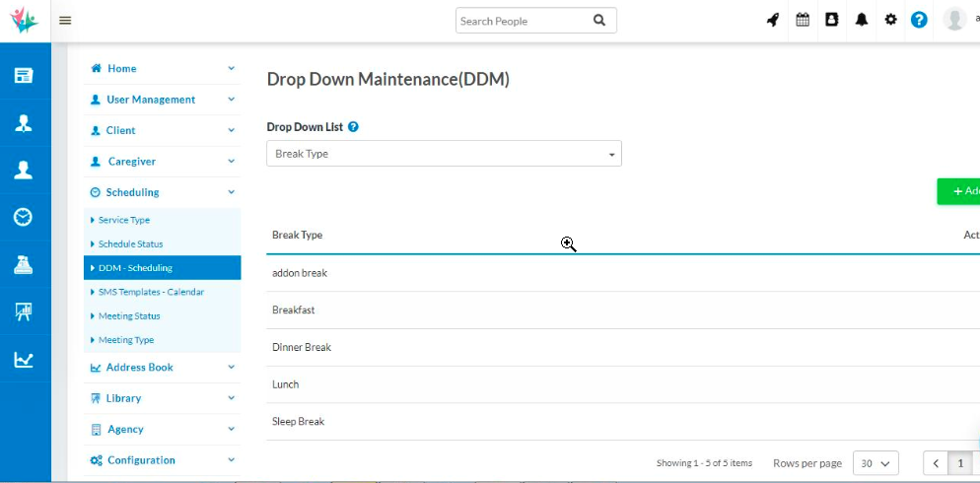Select DDM - Scheduling submenu

(x=162, y=267)
